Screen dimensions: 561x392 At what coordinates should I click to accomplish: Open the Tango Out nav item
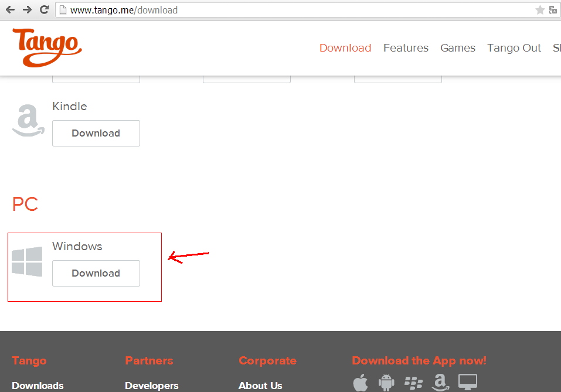[x=514, y=48]
